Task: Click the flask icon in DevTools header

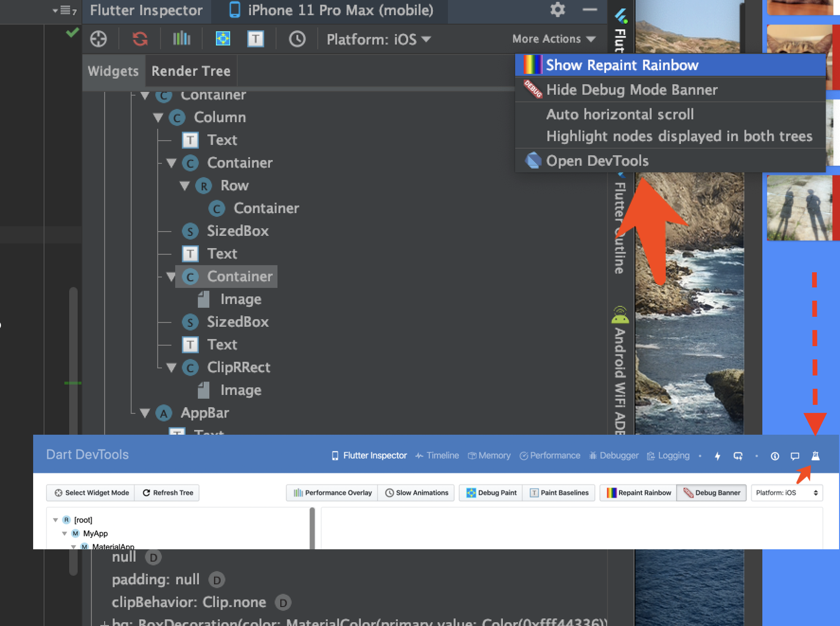Action: pyautogui.click(x=815, y=456)
